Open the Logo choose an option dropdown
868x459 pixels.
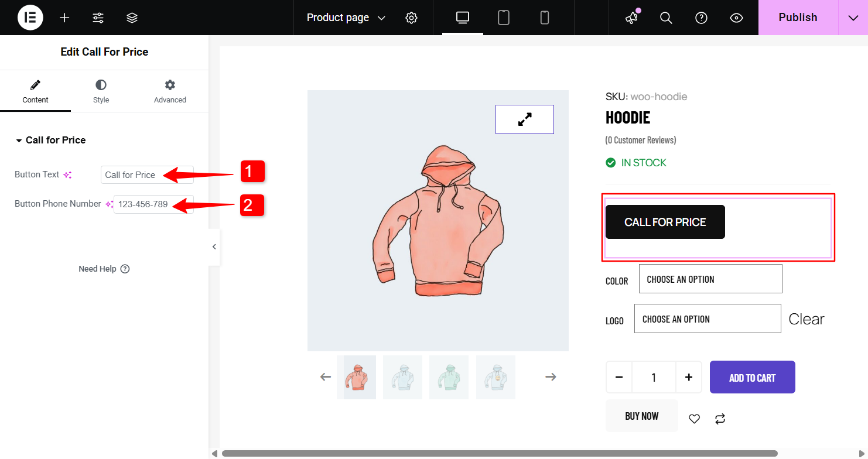point(708,318)
